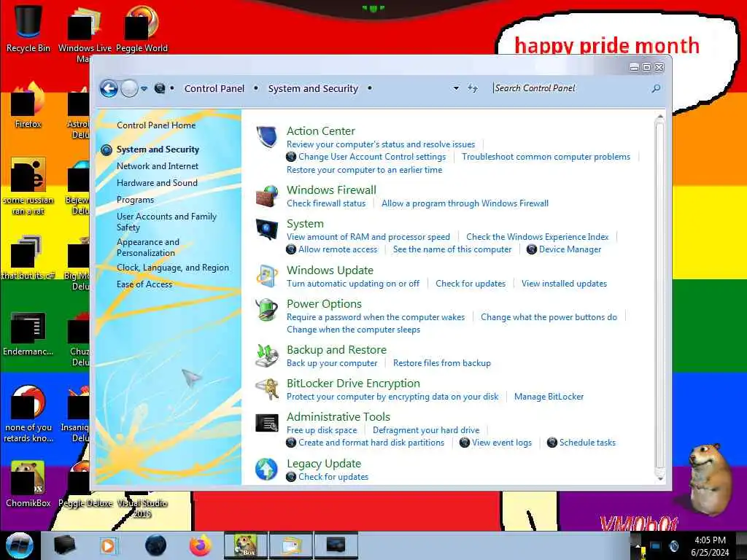
Task: Open Device Manager link
Action: (570, 249)
